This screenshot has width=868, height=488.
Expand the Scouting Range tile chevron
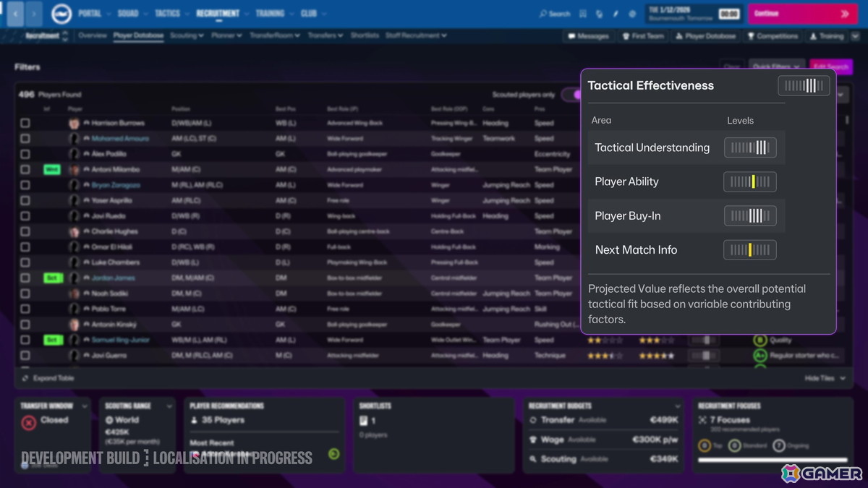pyautogui.click(x=169, y=406)
